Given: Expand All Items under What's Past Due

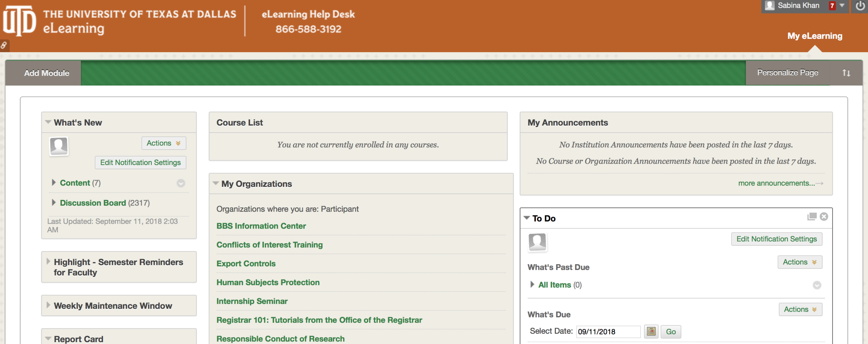Looking at the screenshot, I should tap(532, 284).
